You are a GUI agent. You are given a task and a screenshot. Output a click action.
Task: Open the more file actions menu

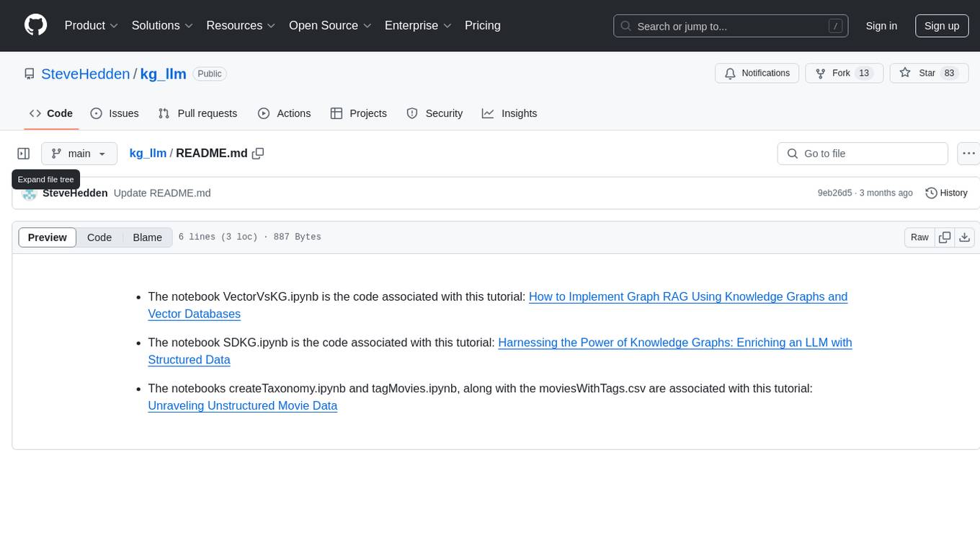(968, 154)
